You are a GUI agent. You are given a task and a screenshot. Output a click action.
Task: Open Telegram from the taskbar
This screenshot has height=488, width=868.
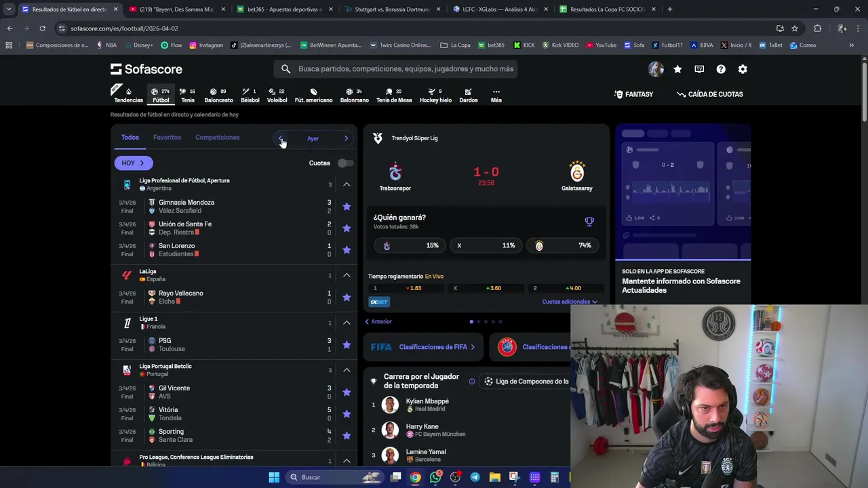(x=475, y=477)
